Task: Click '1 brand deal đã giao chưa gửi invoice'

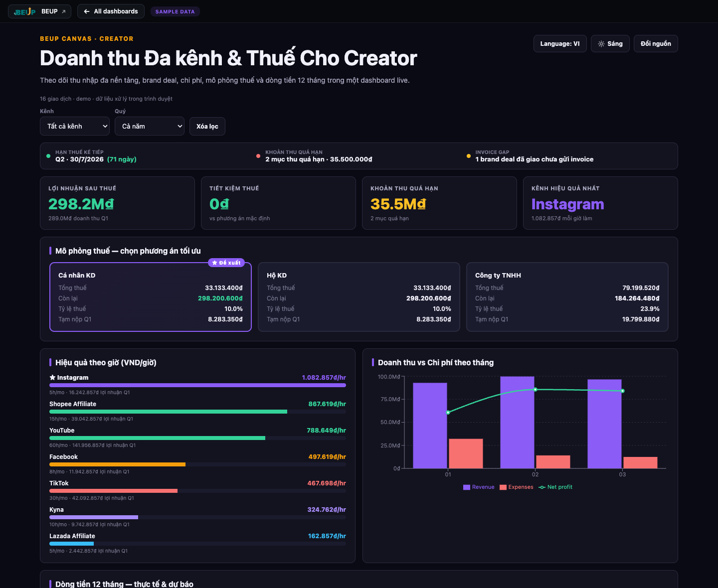Action: [x=535, y=159]
